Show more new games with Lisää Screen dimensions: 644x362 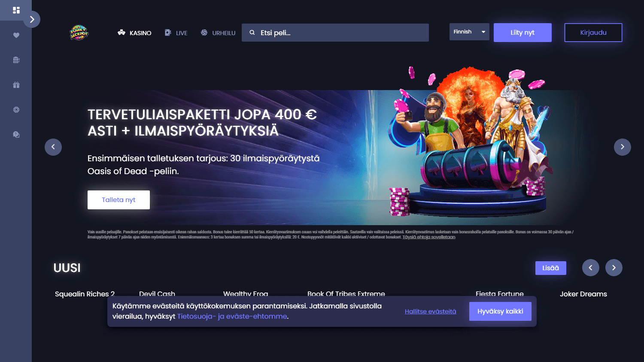551,268
